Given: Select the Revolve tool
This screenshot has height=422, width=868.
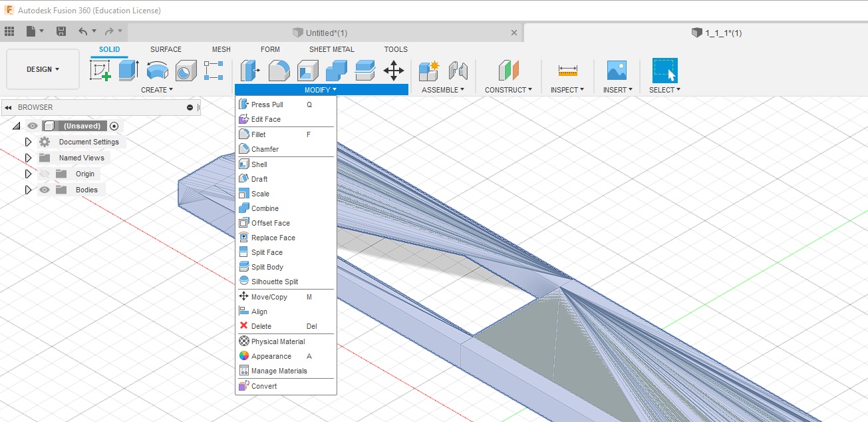Looking at the screenshot, I should point(157,70).
